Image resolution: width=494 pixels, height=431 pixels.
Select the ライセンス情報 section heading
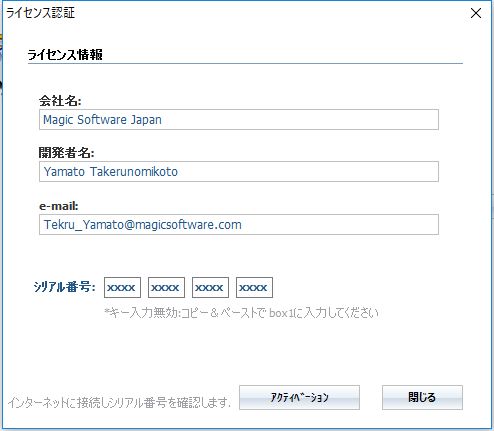tap(65, 54)
